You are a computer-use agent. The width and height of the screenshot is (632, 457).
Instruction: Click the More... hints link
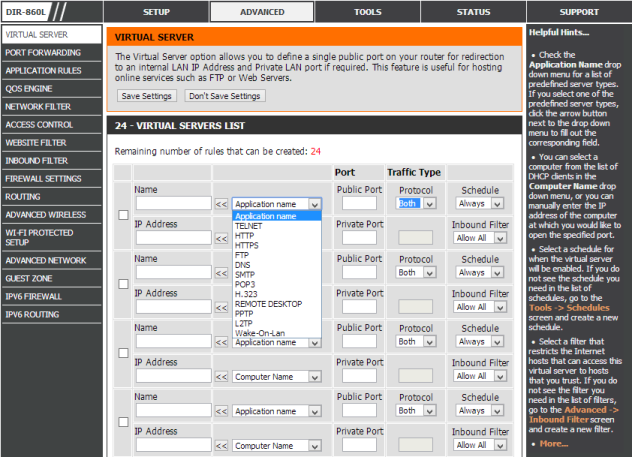(554, 444)
